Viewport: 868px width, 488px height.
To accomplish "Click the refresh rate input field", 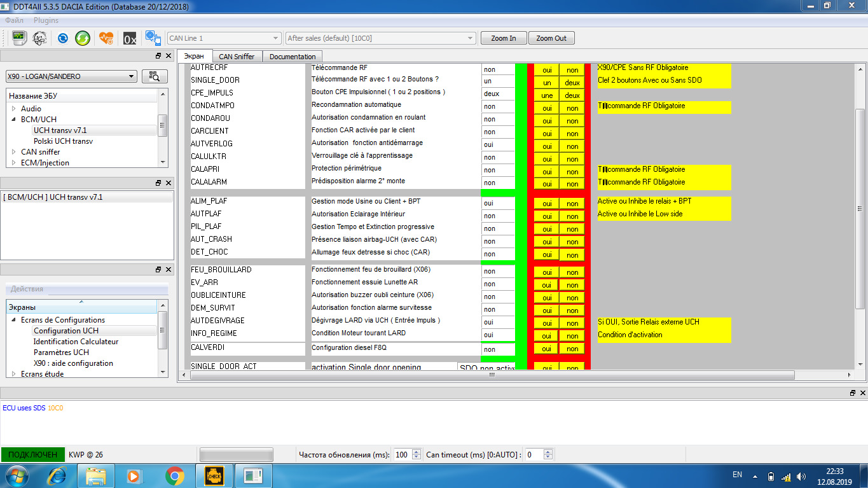I will point(402,454).
